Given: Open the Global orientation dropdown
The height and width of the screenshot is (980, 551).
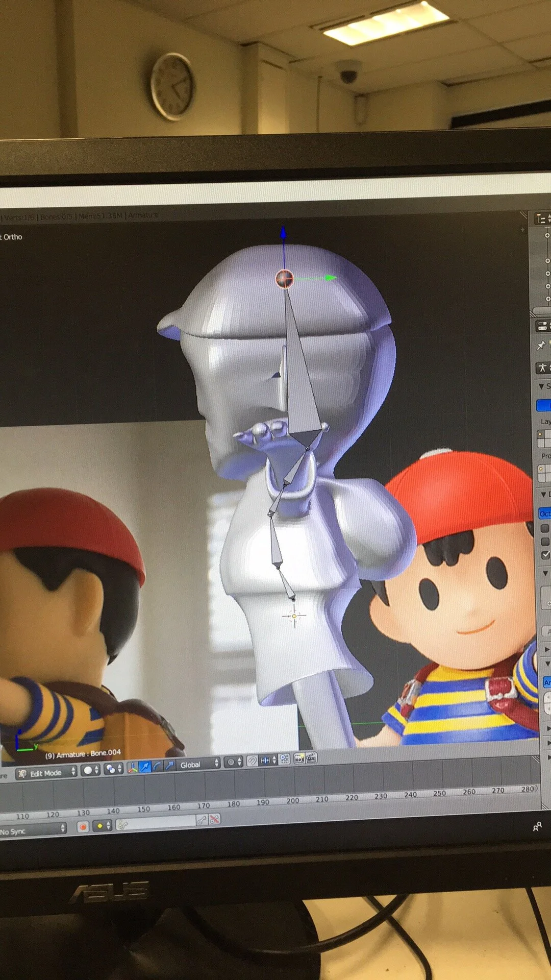Looking at the screenshot, I should pyautogui.click(x=199, y=764).
